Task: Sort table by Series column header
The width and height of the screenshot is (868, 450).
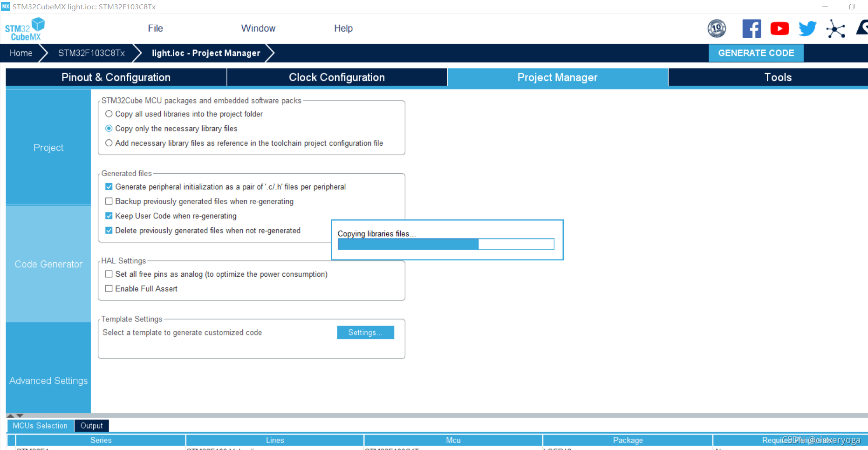Action: 101,440
